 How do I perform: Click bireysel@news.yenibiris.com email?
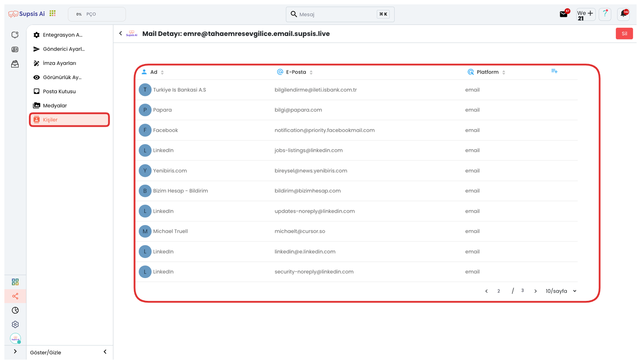pyautogui.click(x=311, y=171)
